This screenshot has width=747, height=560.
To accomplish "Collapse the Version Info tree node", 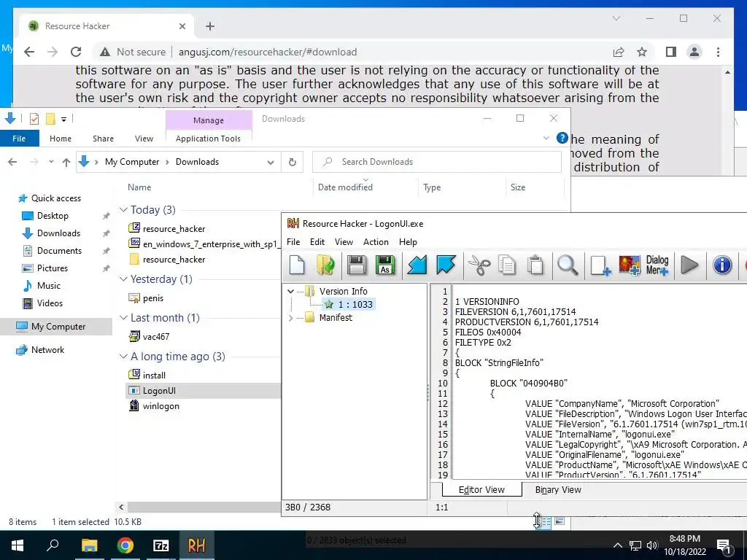I will click(290, 291).
